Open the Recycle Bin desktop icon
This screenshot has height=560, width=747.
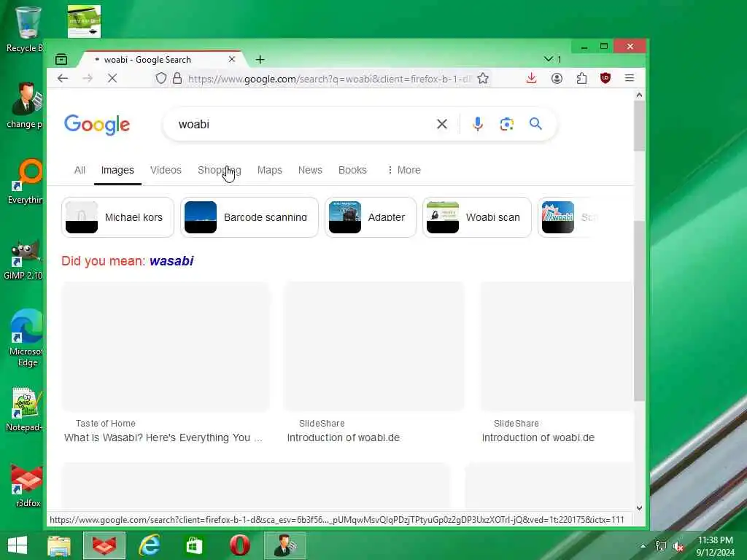(x=26, y=29)
